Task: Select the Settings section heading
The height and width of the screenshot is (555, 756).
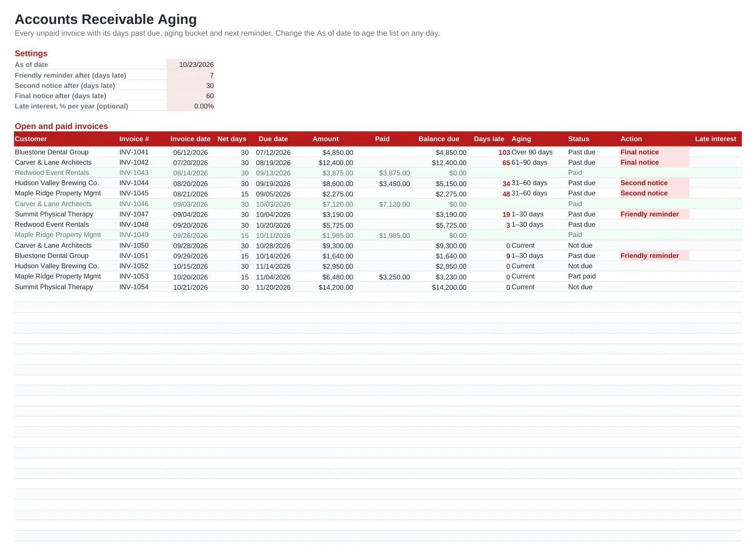Action: click(31, 53)
